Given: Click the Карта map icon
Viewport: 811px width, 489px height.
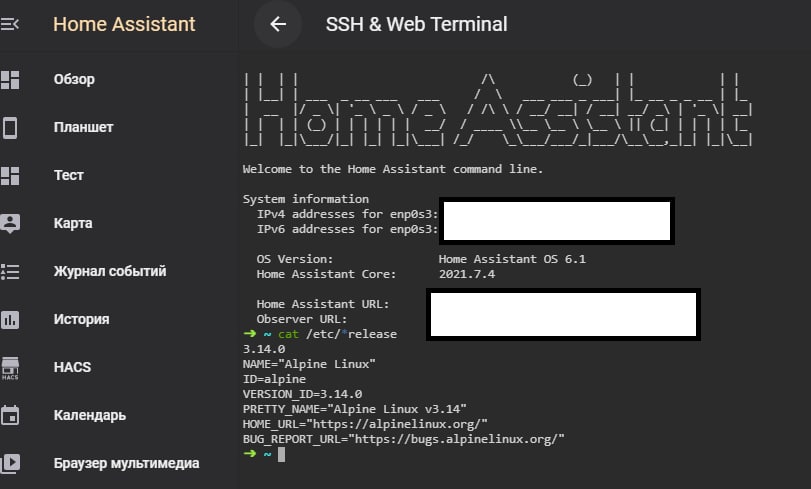Looking at the screenshot, I should (10, 223).
